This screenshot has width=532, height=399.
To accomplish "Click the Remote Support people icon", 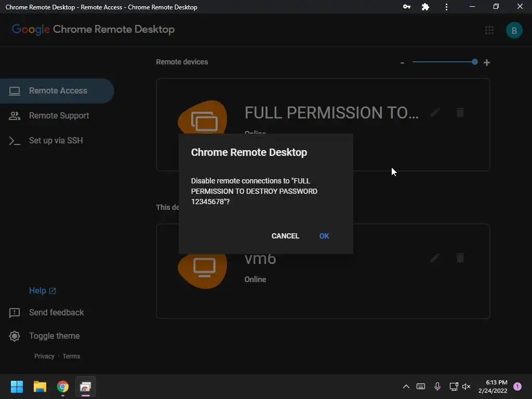I will (x=14, y=116).
